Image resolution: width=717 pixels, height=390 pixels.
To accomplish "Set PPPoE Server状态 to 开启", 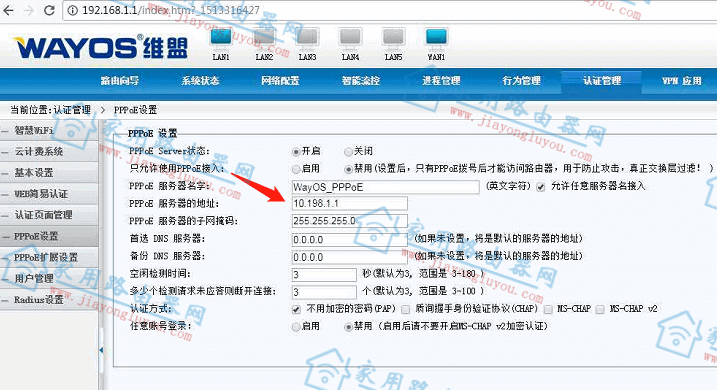I will (296, 151).
